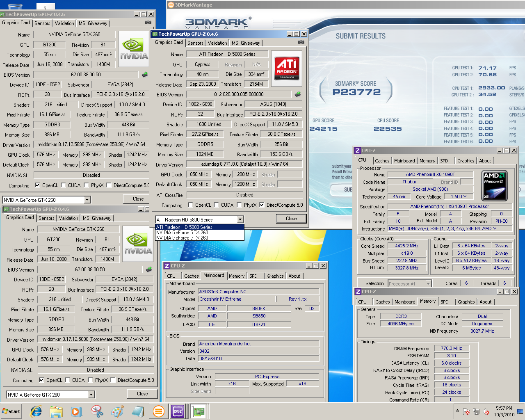Save BIOS via chip icon in ATI GPU-Z window
The width and height of the screenshot is (525, 420).
click(298, 94)
